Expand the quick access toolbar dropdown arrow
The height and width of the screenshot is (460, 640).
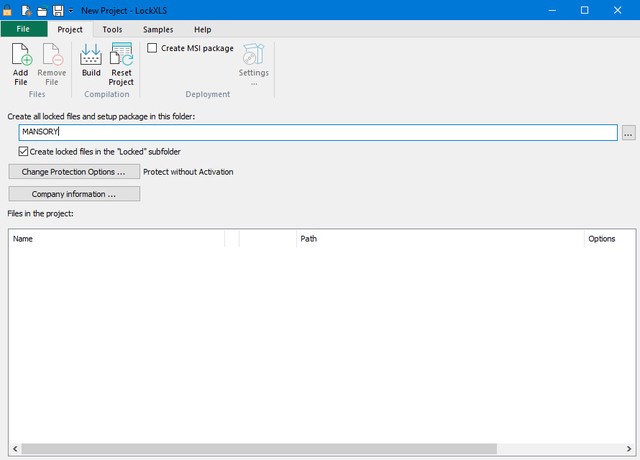(72, 10)
